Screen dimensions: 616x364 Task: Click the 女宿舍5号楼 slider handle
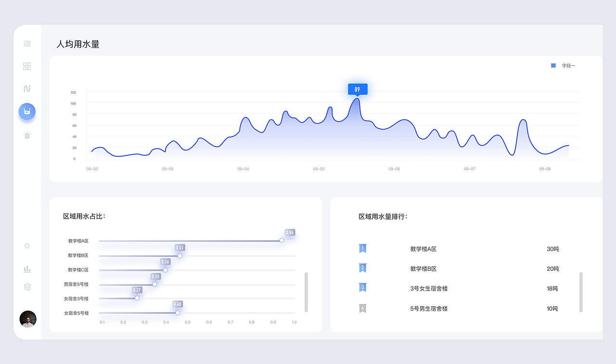tap(177, 313)
